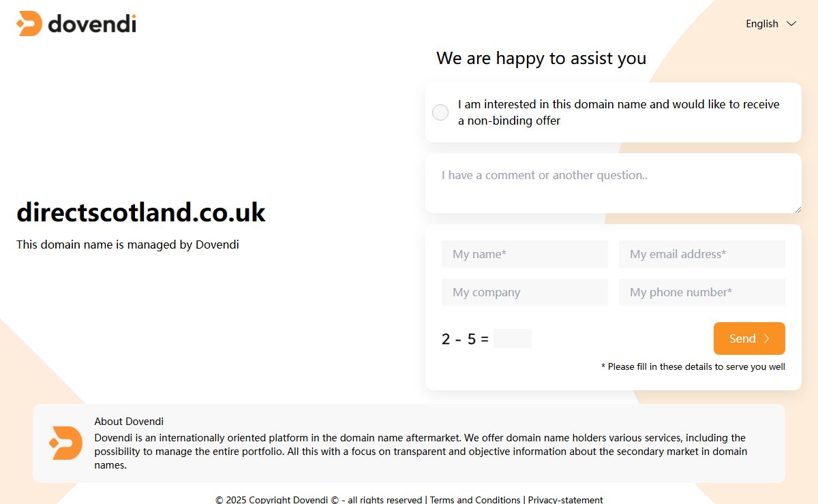Click the 'I am interested in this domain' label
Viewport: 818px width, 504px height.
(x=619, y=112)
